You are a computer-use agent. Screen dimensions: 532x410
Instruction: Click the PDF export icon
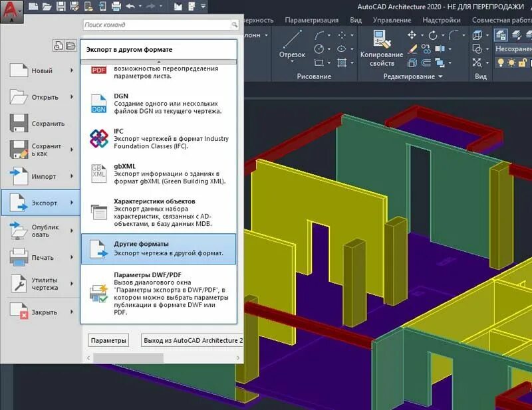pos(98,70)
